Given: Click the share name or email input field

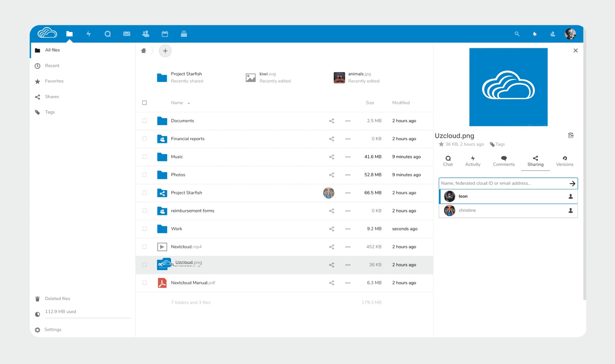Looking at the screenshot, I should (502, 183).
